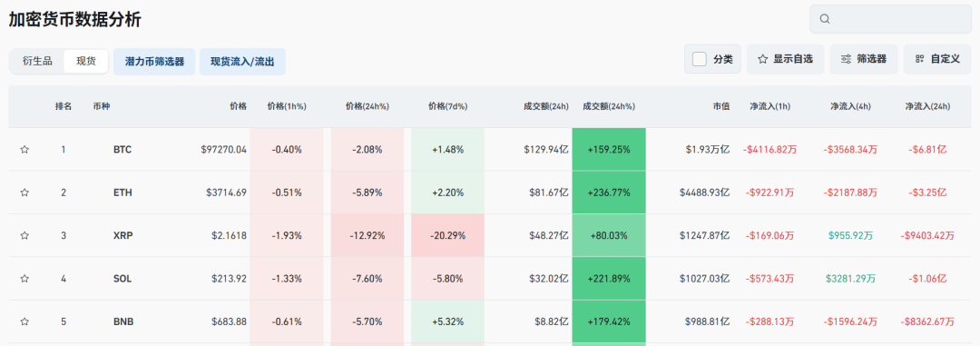The height and width of the screenshot is (346, 980).
Task: Open the 潜力币筛选器 screener
Action: click(x=154, y=62)
